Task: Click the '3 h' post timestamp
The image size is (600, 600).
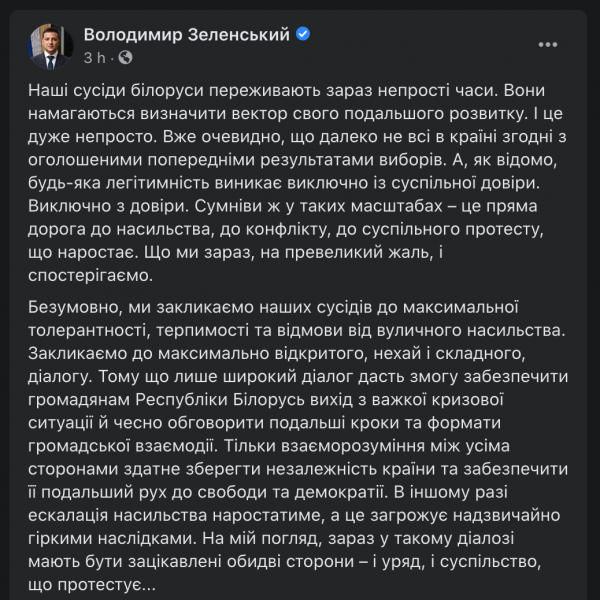Action: pos(95,58)
